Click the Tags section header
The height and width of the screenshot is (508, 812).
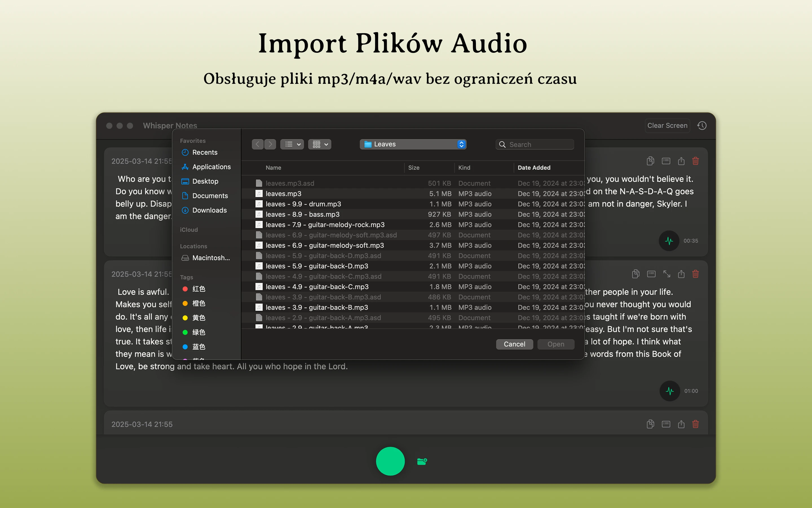187,277
